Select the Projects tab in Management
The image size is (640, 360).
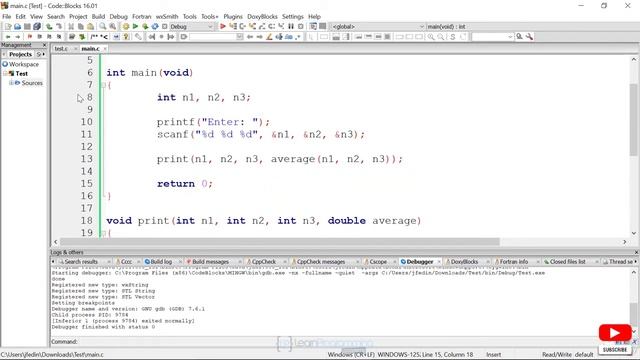20,54
